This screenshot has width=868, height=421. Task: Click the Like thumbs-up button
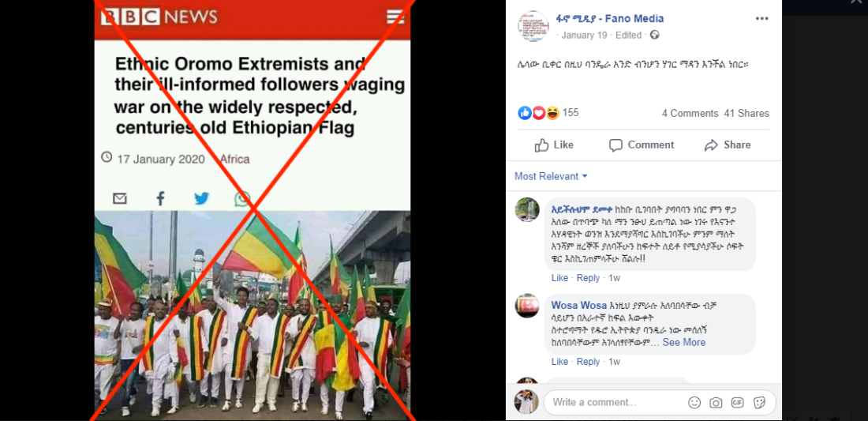click(554, 145)
